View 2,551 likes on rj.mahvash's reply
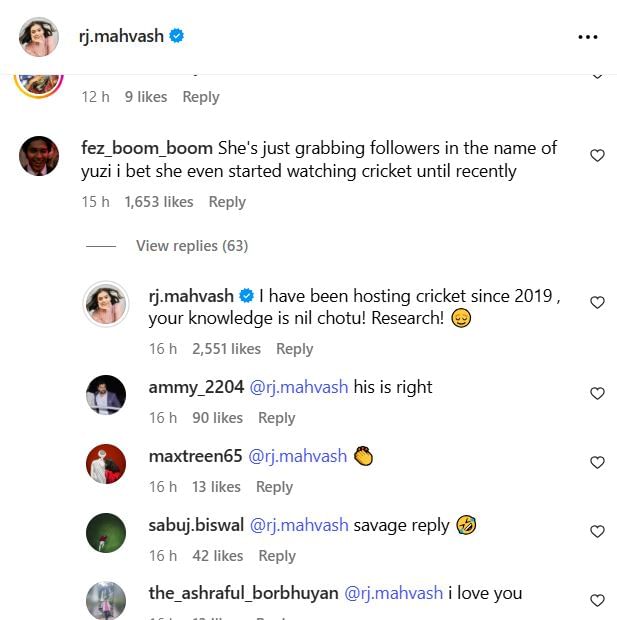The height and width of the screenshot is (620, 617). click(225, 349)
